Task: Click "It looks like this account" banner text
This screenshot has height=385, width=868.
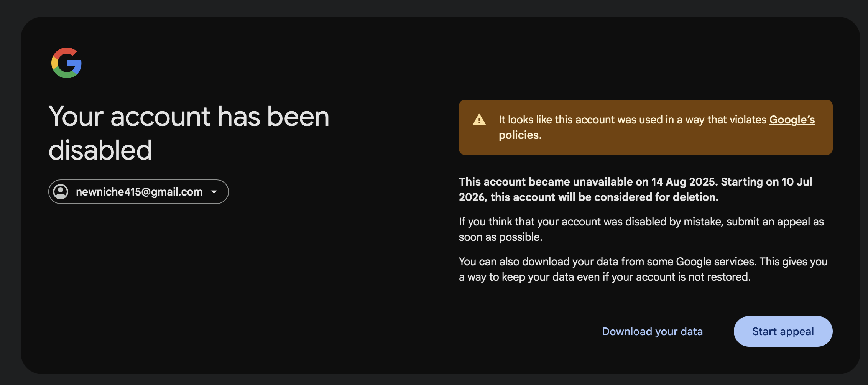Action: point(555,120)
